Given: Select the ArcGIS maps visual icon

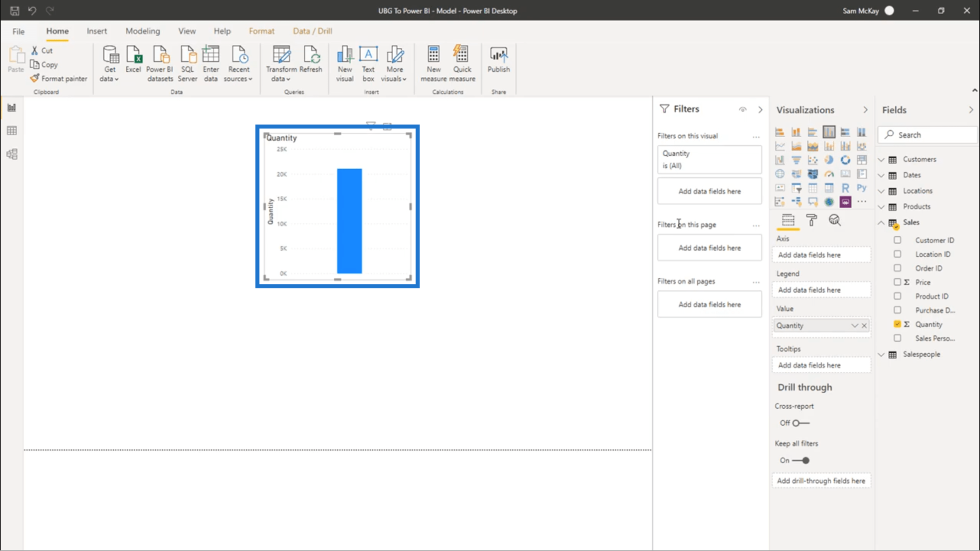Looking at the screenshot, I should point(829,202).
